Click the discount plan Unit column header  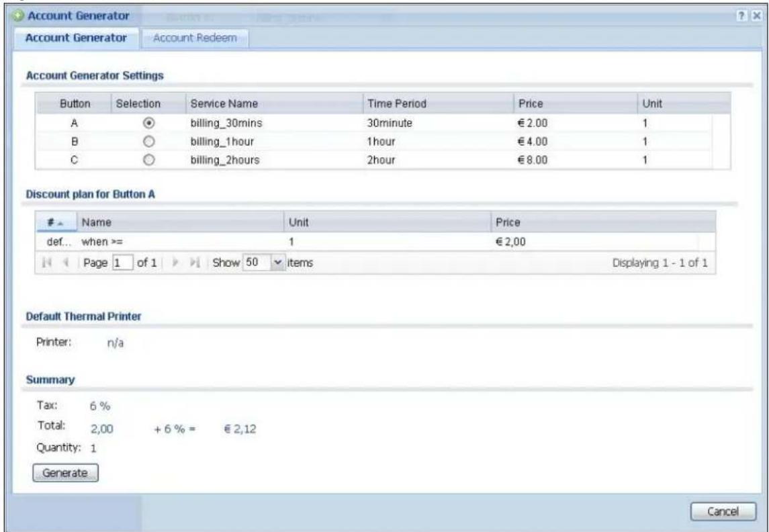tap(388, 222)
